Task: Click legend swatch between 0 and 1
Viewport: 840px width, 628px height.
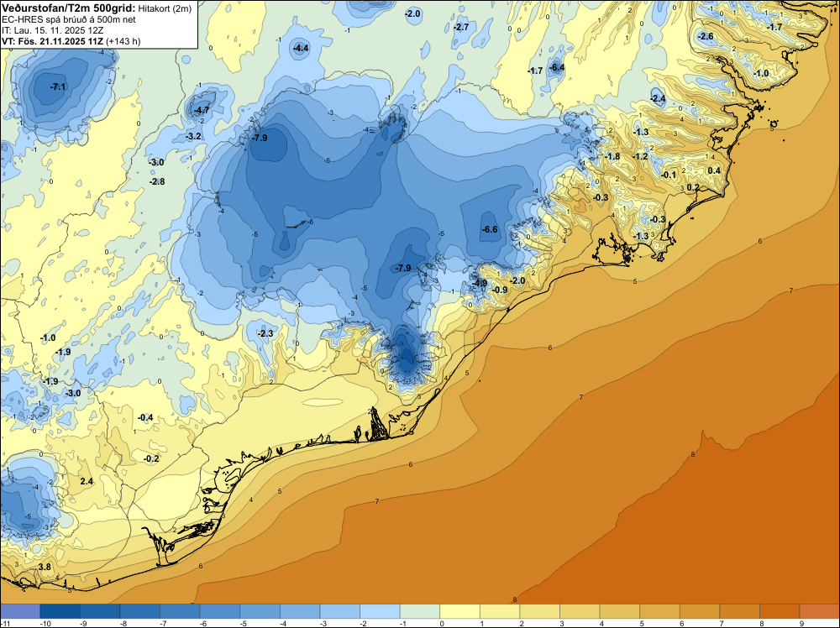Action: (459, 611)
